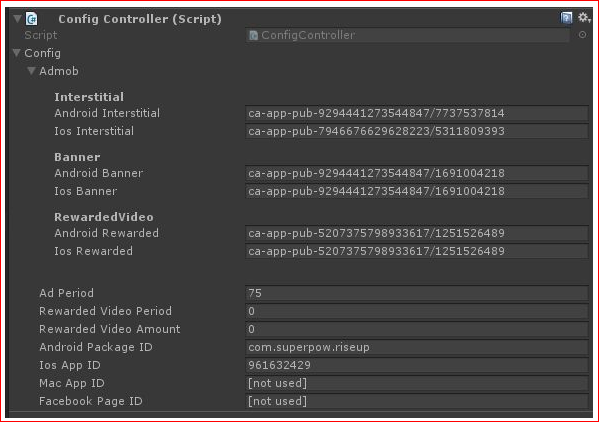Focus the Ios Rewarded ID field
The image size is (599, 422).
coord(416,251)
